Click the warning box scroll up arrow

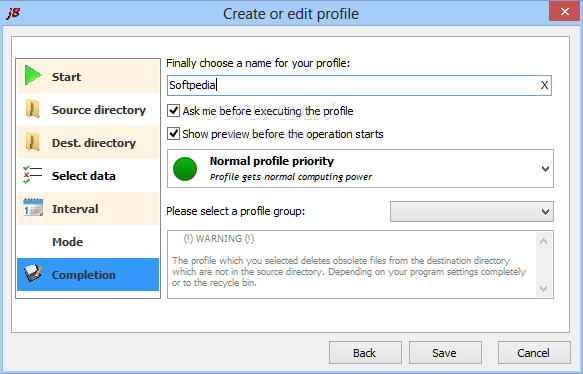click(543, 241)
